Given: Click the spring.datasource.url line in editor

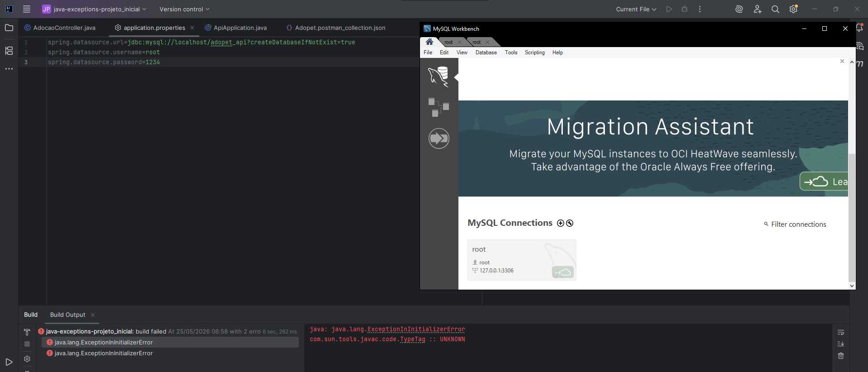Looking at the screenshot, I should (202, 42).
